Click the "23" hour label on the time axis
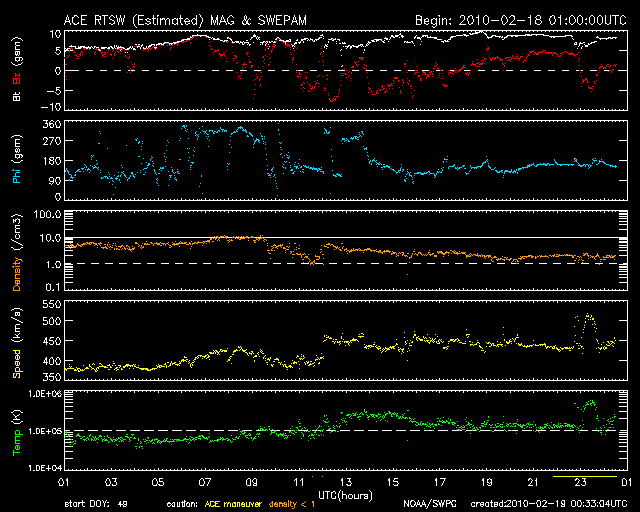The image size is (640, 512). [x=580, y=483]
